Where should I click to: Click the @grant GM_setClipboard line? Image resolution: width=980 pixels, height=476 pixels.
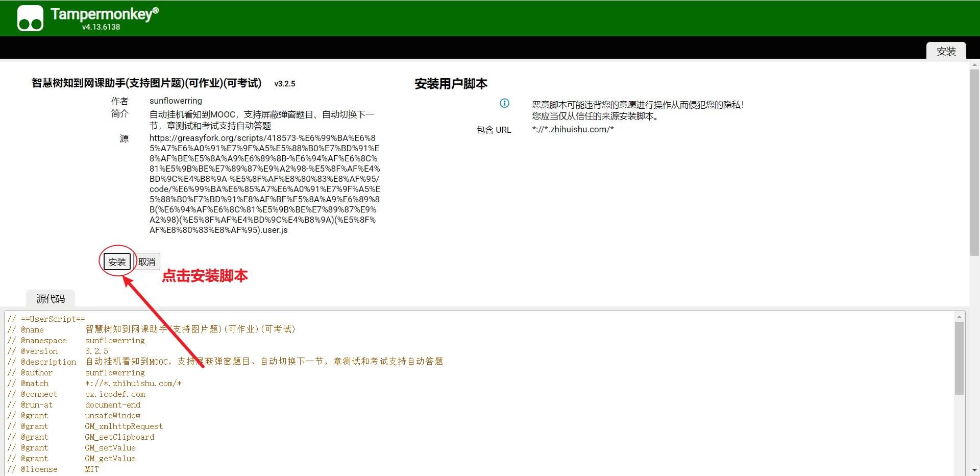[81, 437]
